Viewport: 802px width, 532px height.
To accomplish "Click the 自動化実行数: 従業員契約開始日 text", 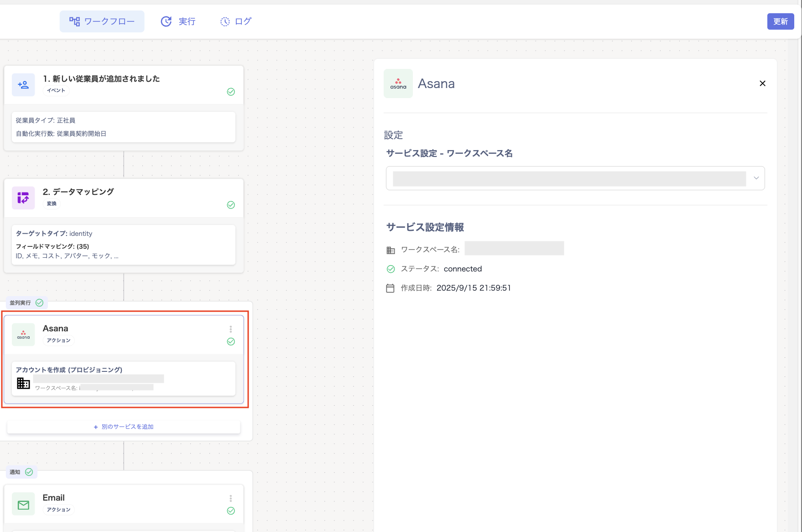I will coord(61,134).
